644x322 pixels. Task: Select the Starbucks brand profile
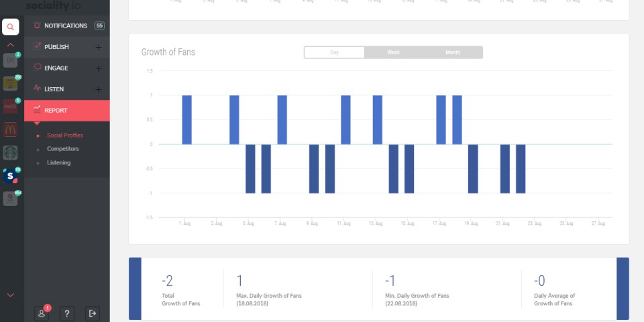[10, 152]
